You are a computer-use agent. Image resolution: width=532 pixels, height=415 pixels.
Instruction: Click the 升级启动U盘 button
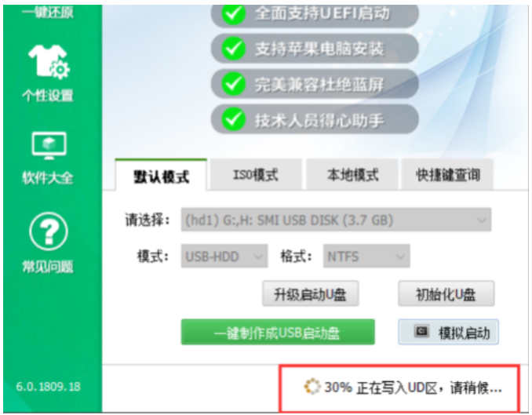point(311,293)
